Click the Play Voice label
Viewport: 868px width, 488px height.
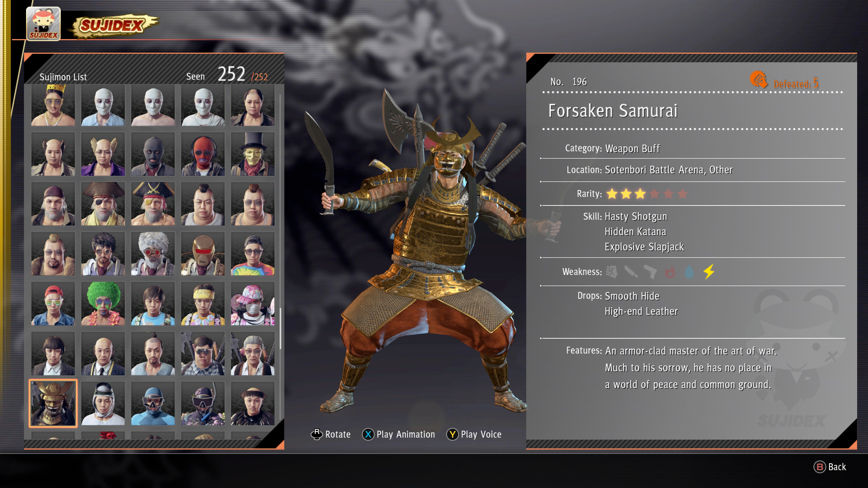481,434
